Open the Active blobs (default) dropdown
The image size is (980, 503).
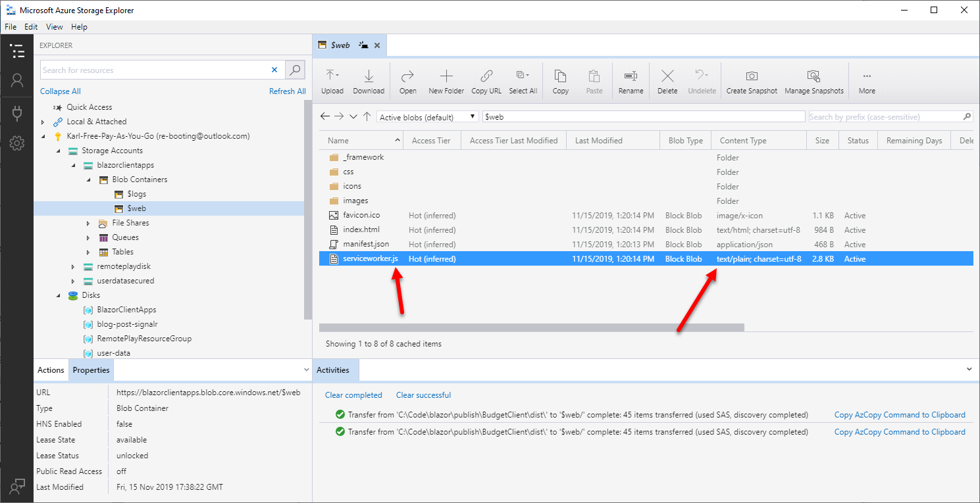pyautogui.click(x=426, y=116)
